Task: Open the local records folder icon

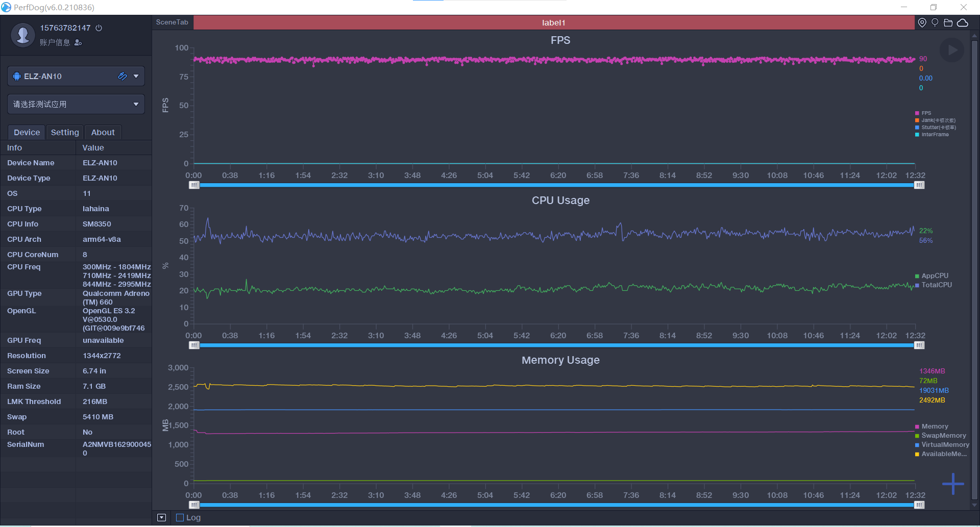Action: click(x=948, y=22)
